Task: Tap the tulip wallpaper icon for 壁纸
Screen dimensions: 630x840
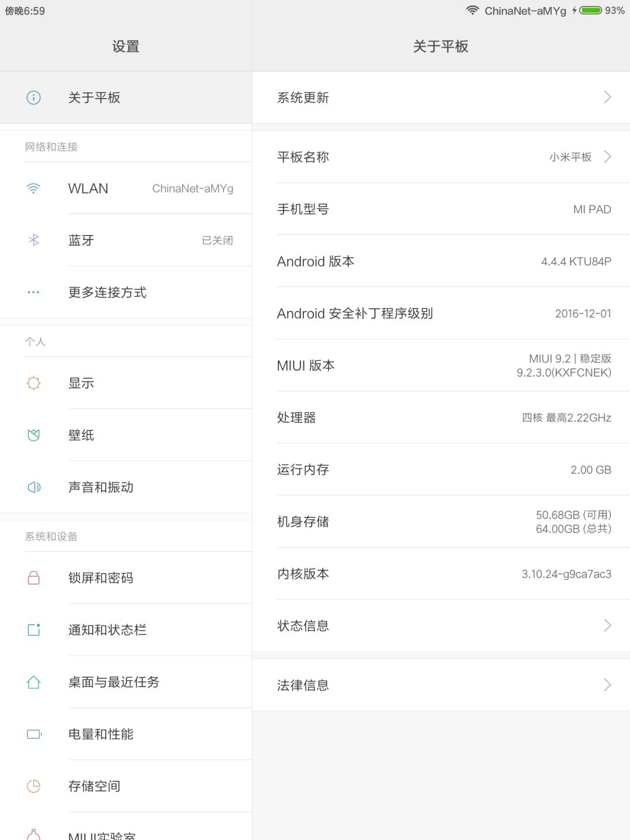Action: (x=34, y=435)
